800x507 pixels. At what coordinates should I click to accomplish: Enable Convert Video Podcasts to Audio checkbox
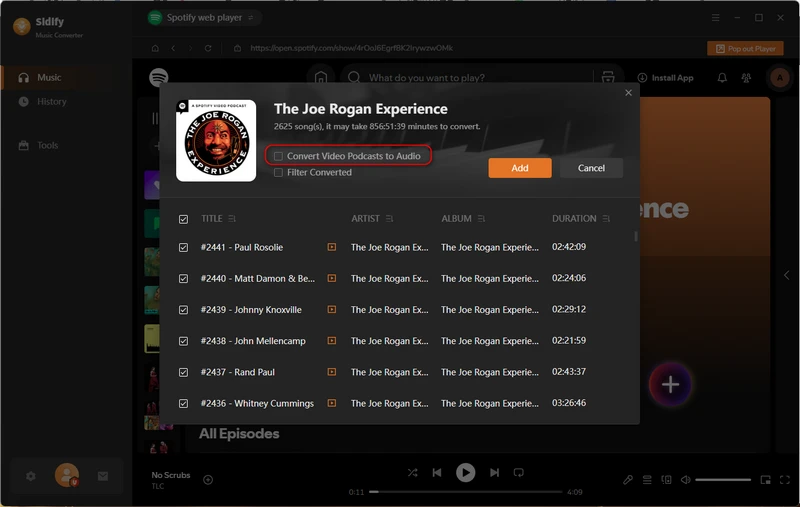pyautogui.click(x=278, y=156)
